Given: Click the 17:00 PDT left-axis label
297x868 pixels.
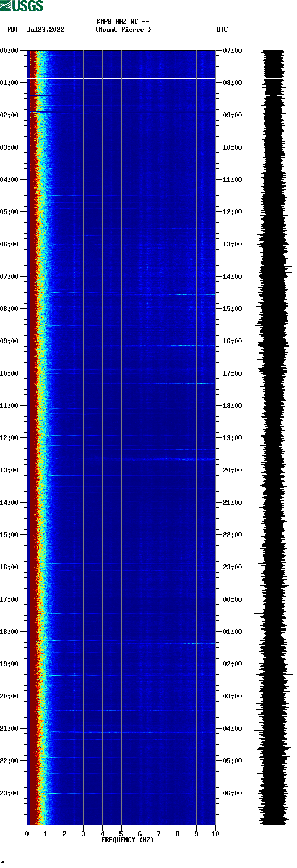Looking at the screenshot, I should click(9, 599).
